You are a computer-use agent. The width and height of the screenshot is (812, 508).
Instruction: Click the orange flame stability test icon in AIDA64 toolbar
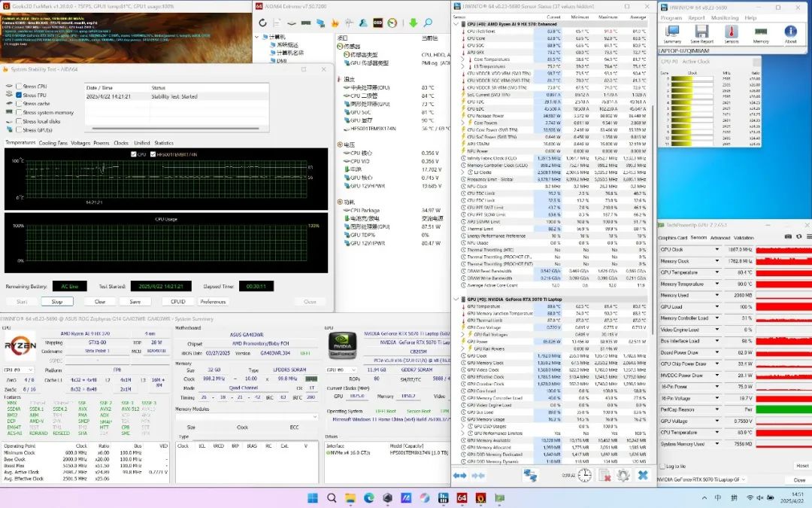pos(335,23)
